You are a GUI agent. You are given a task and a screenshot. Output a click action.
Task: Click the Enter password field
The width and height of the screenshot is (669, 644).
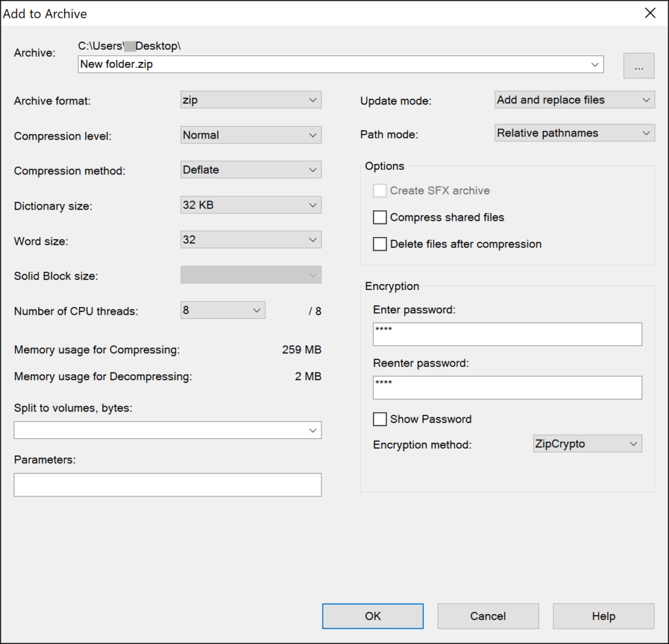(508, 334)
